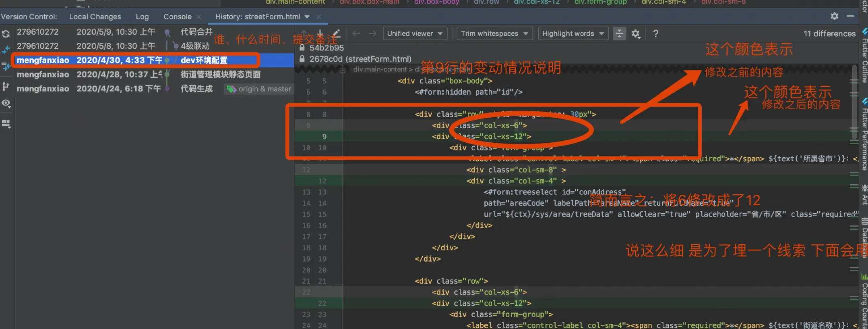Click the 2678c0d (streetForm.html) revision label
Screen dimensions: 868x329
(360, 59)
